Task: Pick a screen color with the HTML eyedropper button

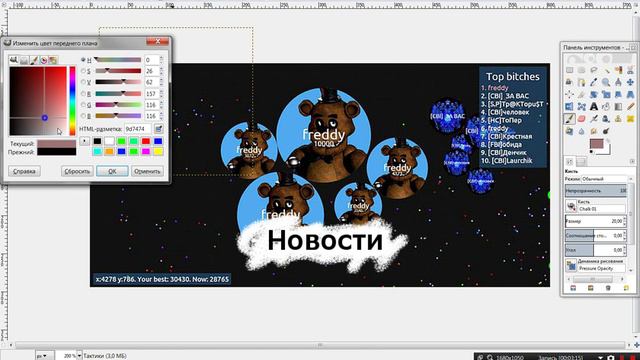Action: 159,129
